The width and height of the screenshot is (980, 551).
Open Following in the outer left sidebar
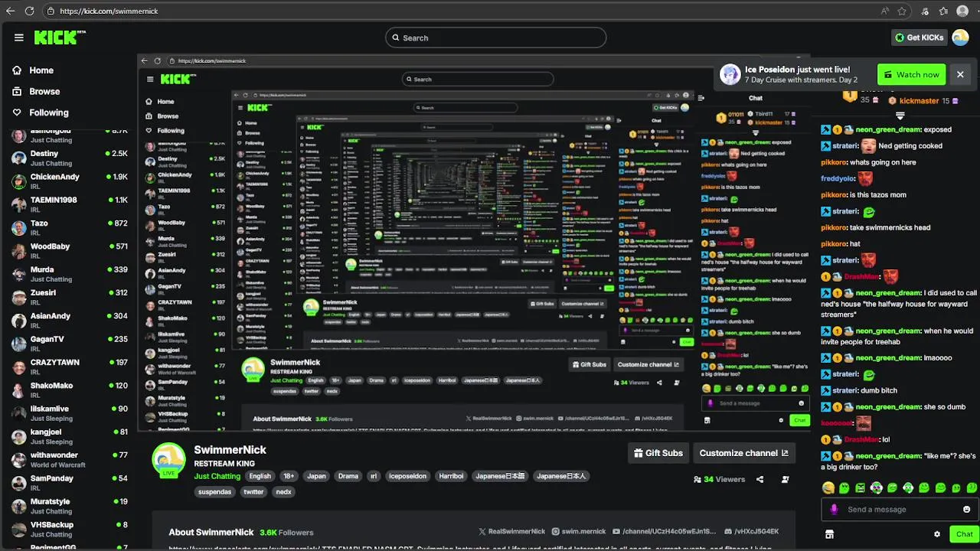click(40, 112)
